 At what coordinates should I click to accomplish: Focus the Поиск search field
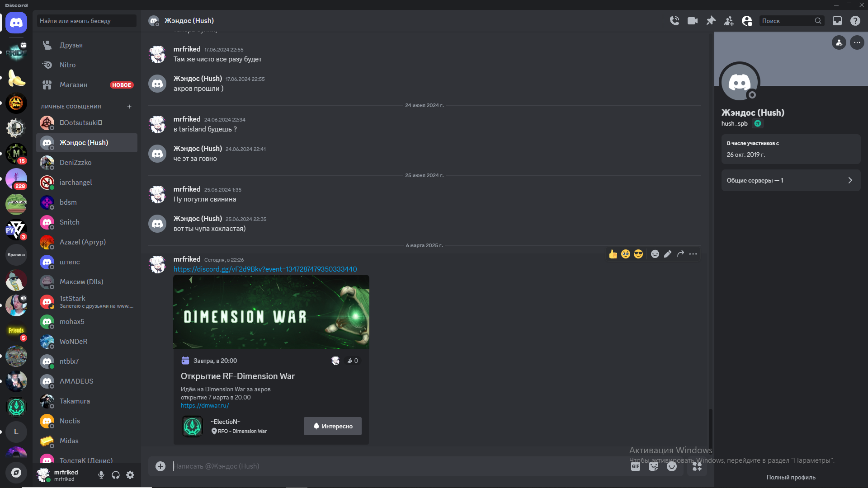click(x=792, y=21)
